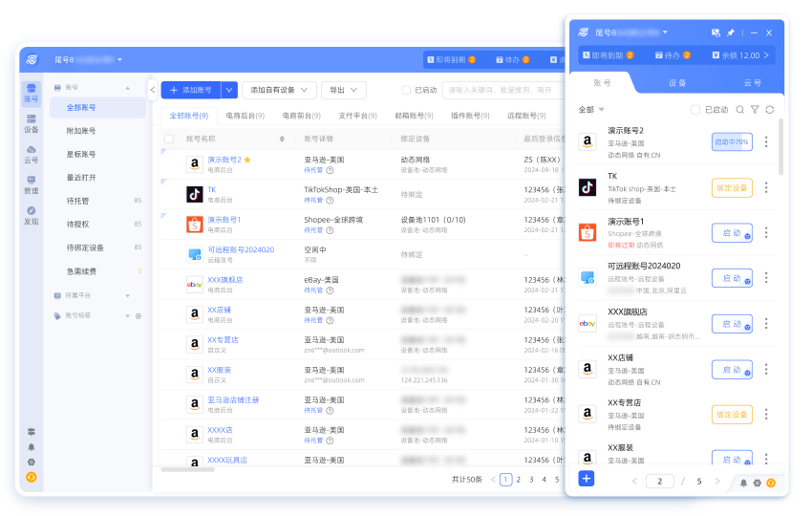Open more options for 演示账号2 in panel

click(766, 142)
